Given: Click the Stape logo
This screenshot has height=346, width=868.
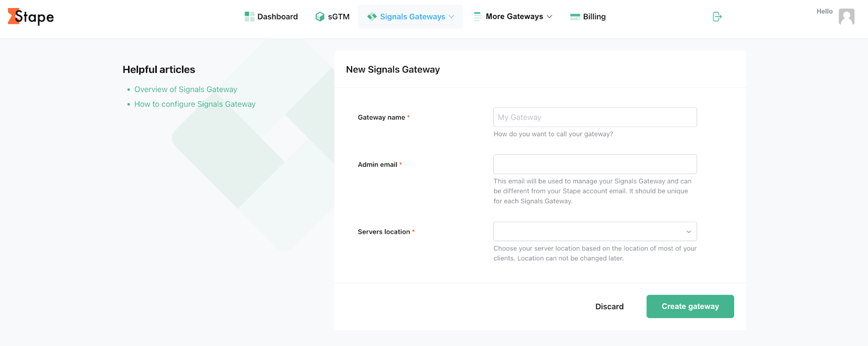Looking at the screenshot, I should 31,17.
